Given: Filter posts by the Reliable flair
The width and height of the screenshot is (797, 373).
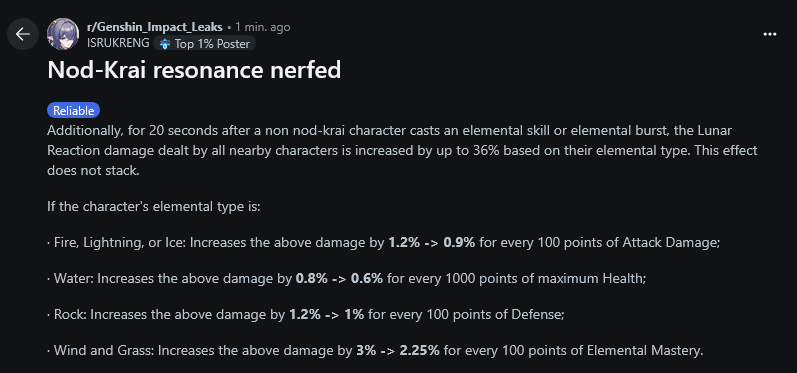Looking at the screenshot, I should pyautogui.click(x=74, y=111).
